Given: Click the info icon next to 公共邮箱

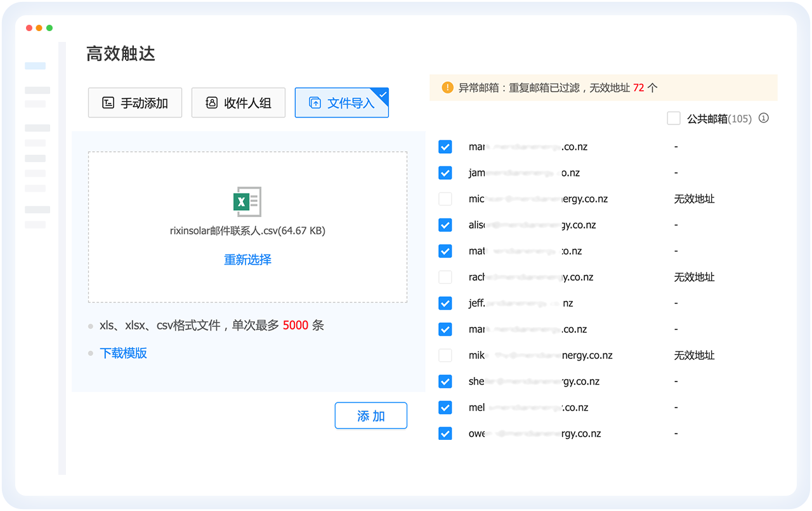Looking at the screenshot, I should (764, 118).
